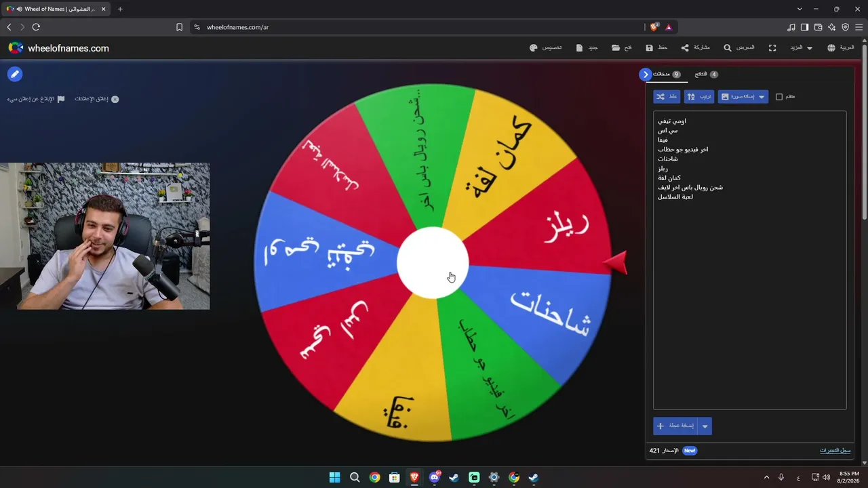Select the entry text 'اخر فيديو جو حطاب'

pos(683,150)
